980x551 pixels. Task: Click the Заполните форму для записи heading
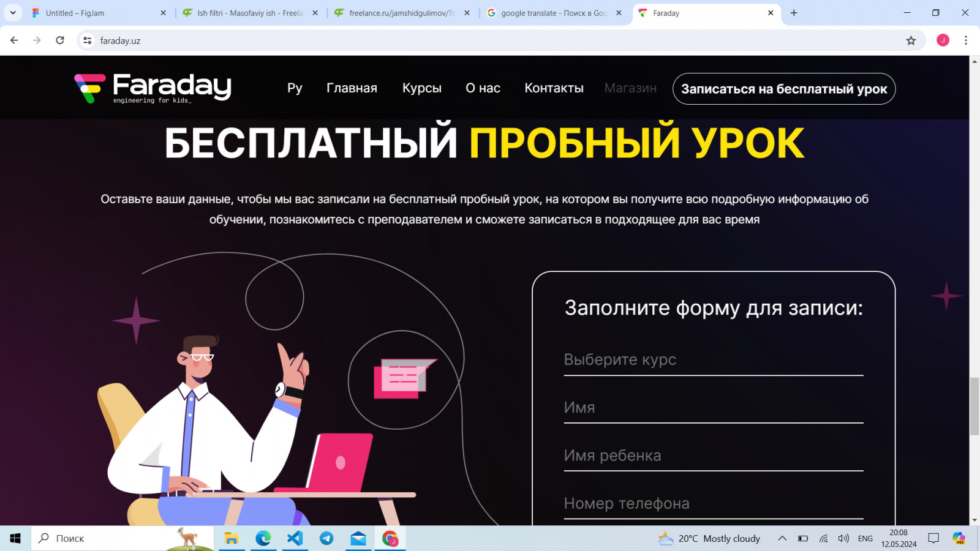click(x=714, y=307)
